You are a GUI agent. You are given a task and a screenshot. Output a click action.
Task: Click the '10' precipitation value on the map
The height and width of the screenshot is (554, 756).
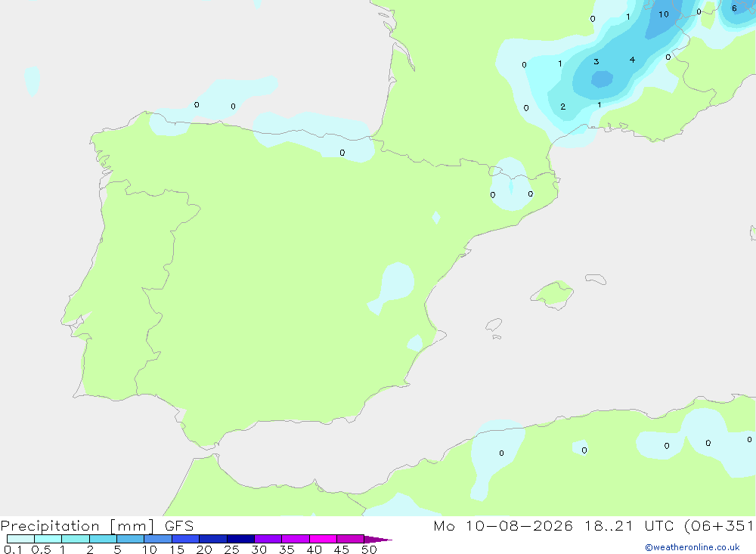[x=664, y=14]
